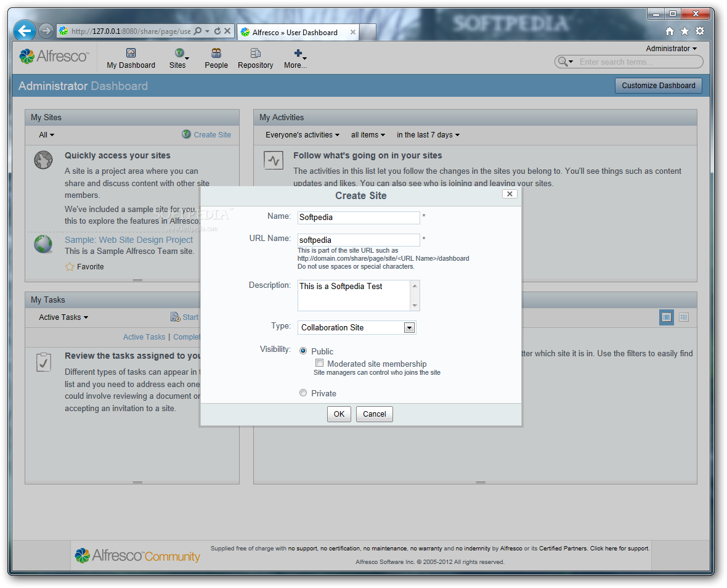This screenshot has height=588, width=727.
Task: Click the People icon in toolbar
Action: 216,53
